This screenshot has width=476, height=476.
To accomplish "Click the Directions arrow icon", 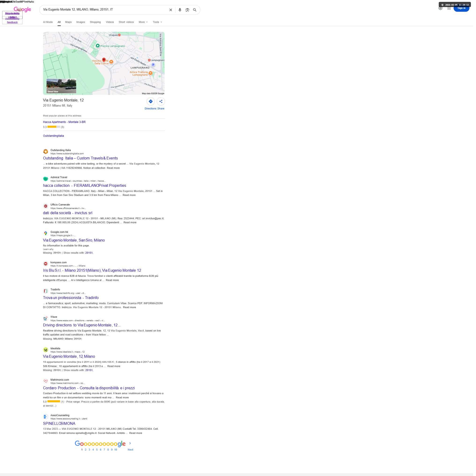I will pyautogui.click(x=151, y=102).
